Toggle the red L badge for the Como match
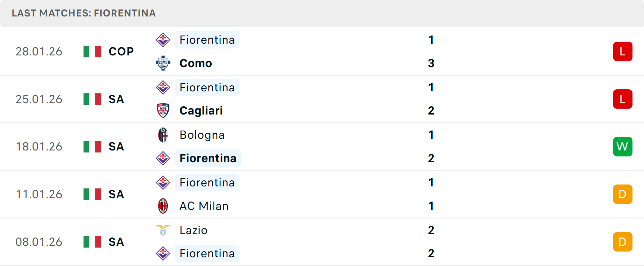Image resolution: width=644 pixels, height=266 pixels. pyautogui.click(x=623, y=51)
